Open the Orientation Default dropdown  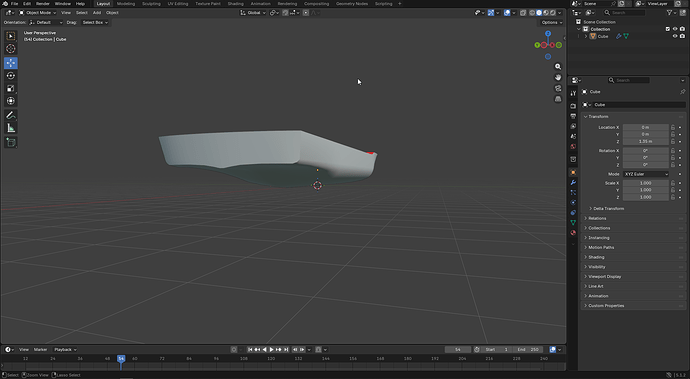pos(46,22)
